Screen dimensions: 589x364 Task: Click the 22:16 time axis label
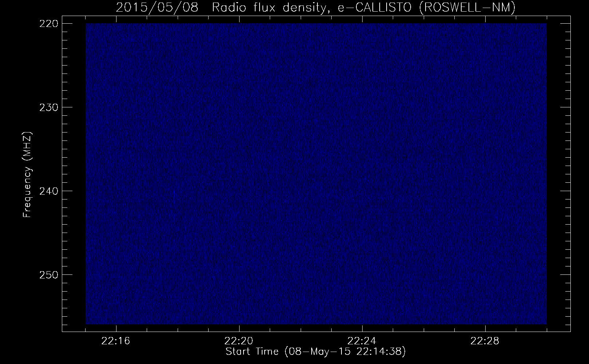(x=116, y=341)
